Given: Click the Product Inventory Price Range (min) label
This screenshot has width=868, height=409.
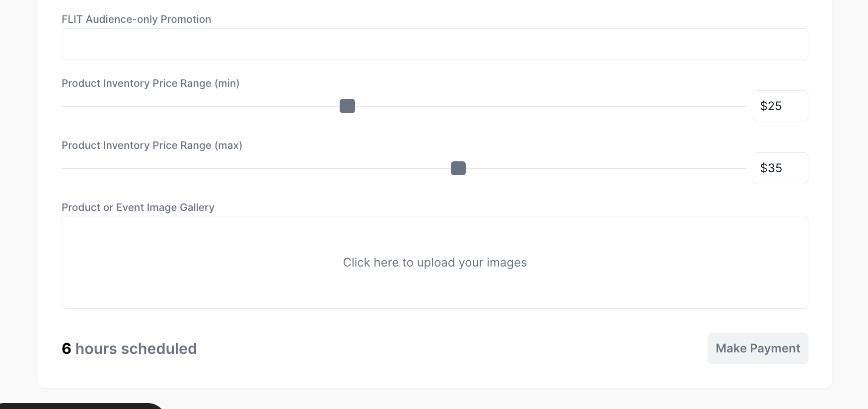Looking at the screenshot, I should click(x=150, y=83).
